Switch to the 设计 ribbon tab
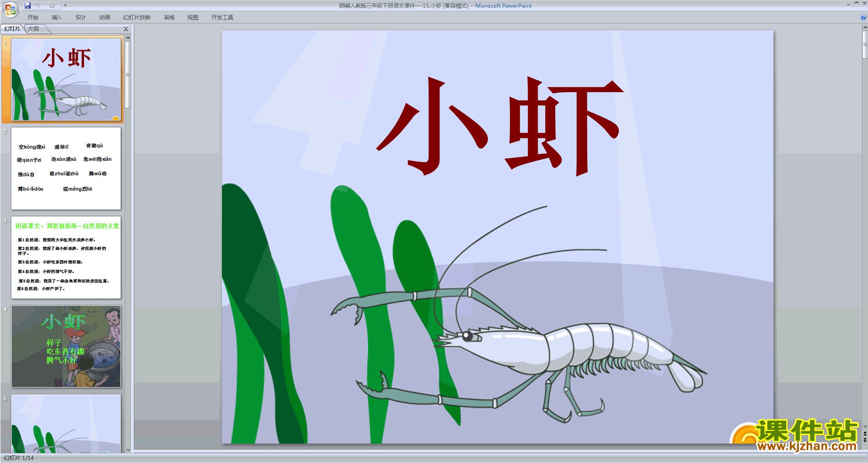The height and width of the screenshot is (463, 868). [80, 18]
